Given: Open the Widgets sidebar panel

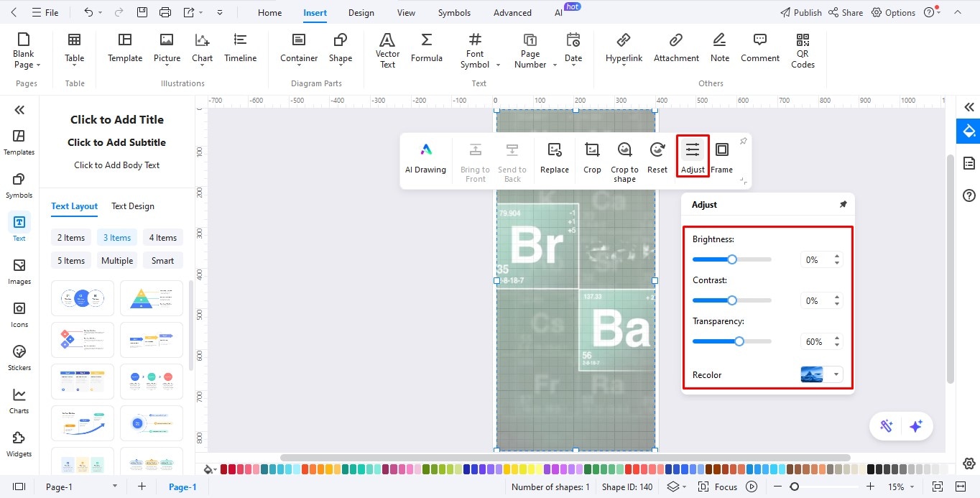Looking at the screenshot, I should pyautogui.click(x=19, y=444).
